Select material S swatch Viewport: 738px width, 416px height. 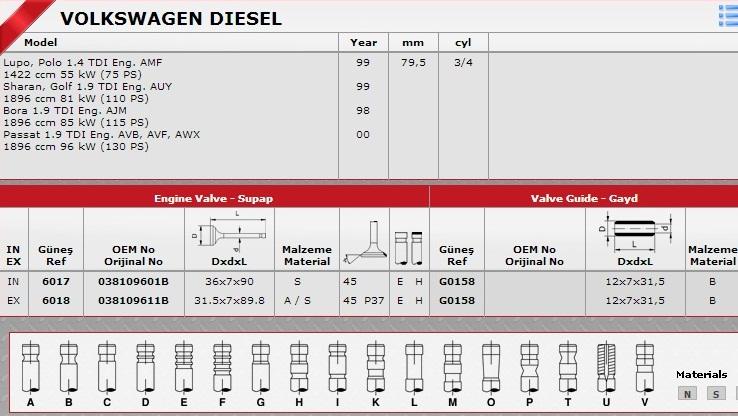pyautogui.click(x=716, y=394)
